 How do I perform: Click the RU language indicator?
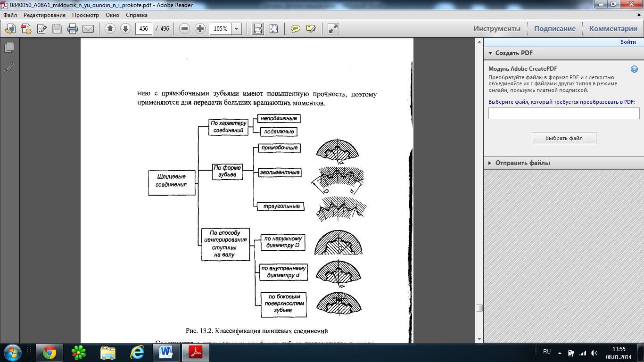click(x=547, y=352)
